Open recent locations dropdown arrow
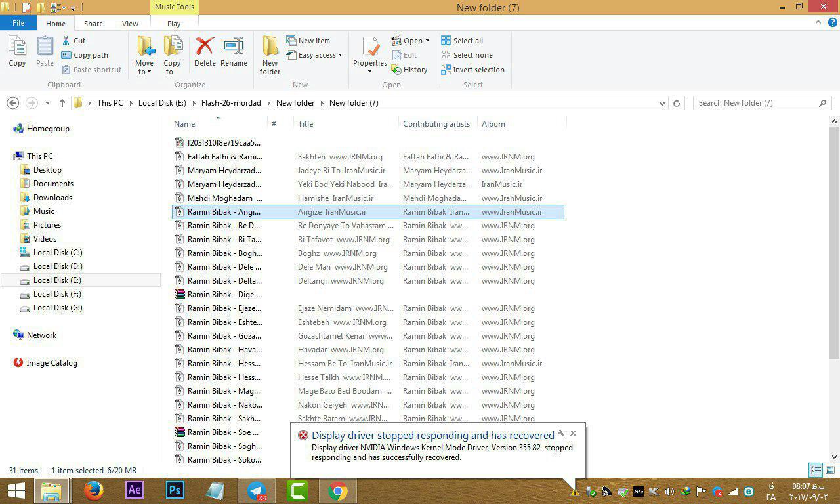840x504 pixels. (x=47, y=103)
